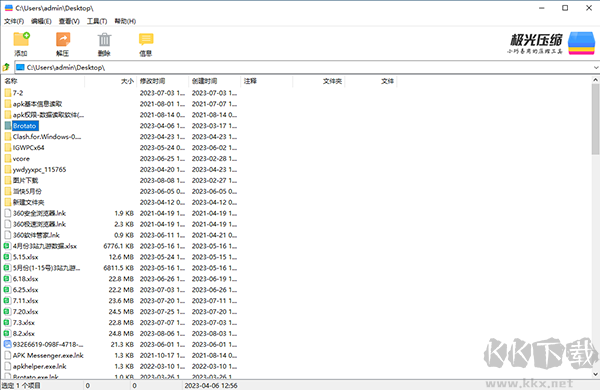Open the 文件(F) menu
Image resolution: width=600 pixels, height=390 pixels.
14,21
